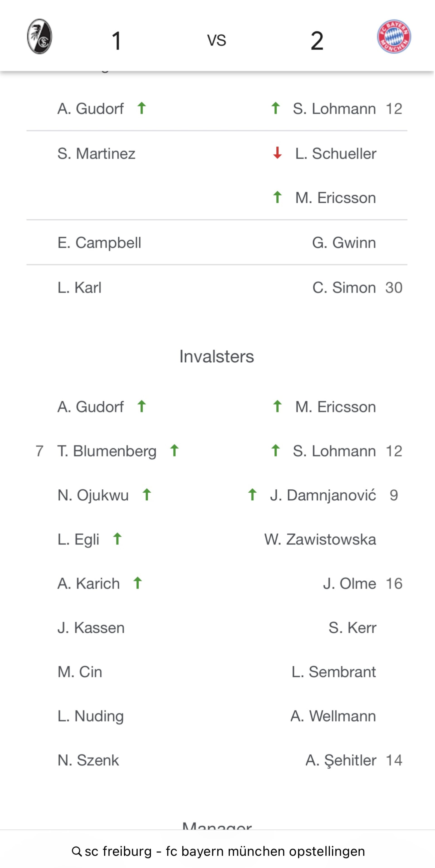Open player G. Gwinn

344,242
